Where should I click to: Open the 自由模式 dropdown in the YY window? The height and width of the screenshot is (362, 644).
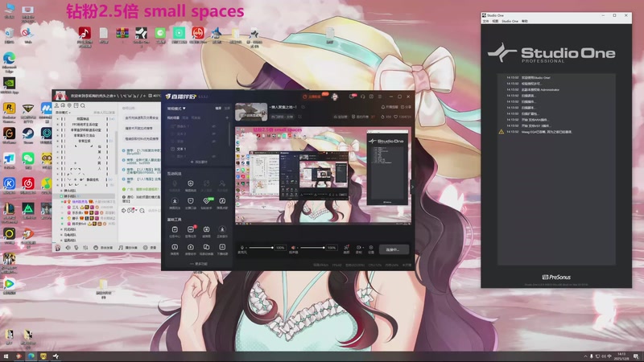[x=64, y=113]
